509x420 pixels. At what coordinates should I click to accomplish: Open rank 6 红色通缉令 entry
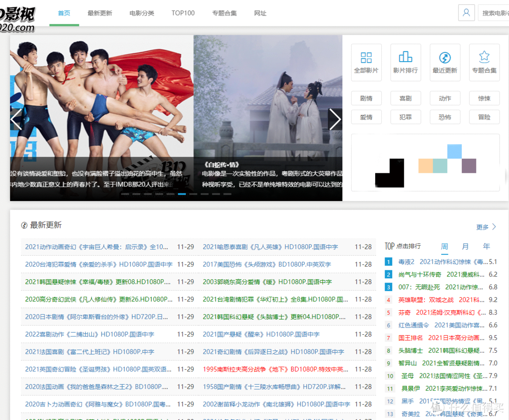point(441,325)
